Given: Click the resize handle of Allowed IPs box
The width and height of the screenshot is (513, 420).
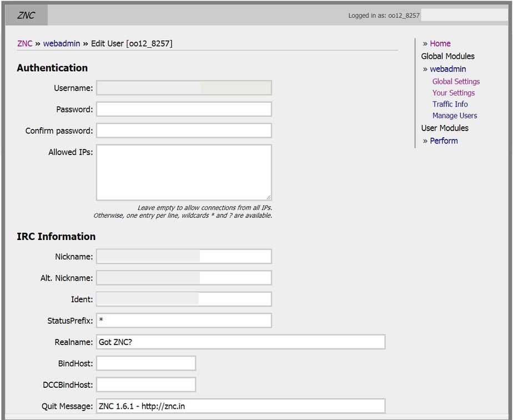Looking at the screenshot, I should pyautogui.click(x=269, y=196).
